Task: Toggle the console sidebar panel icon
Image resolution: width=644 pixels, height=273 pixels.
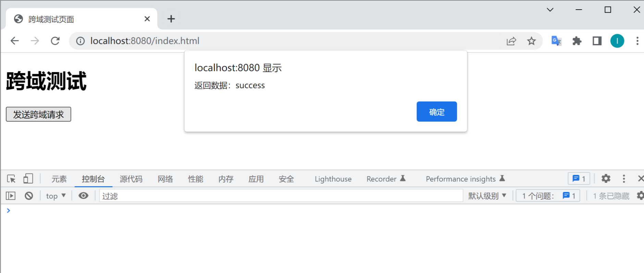Action: tap(11, 196)
